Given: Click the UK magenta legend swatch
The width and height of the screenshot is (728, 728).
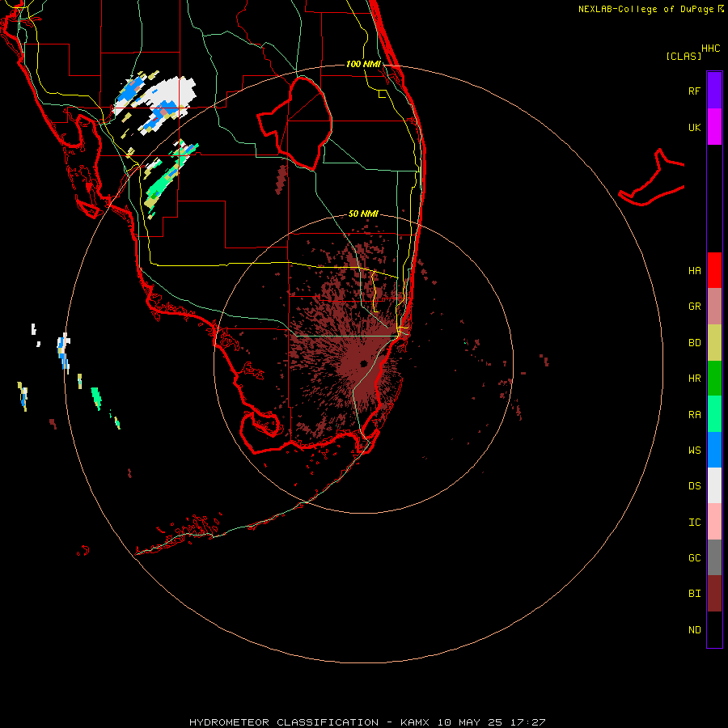Looking at the screenshot, I should 714,127.
